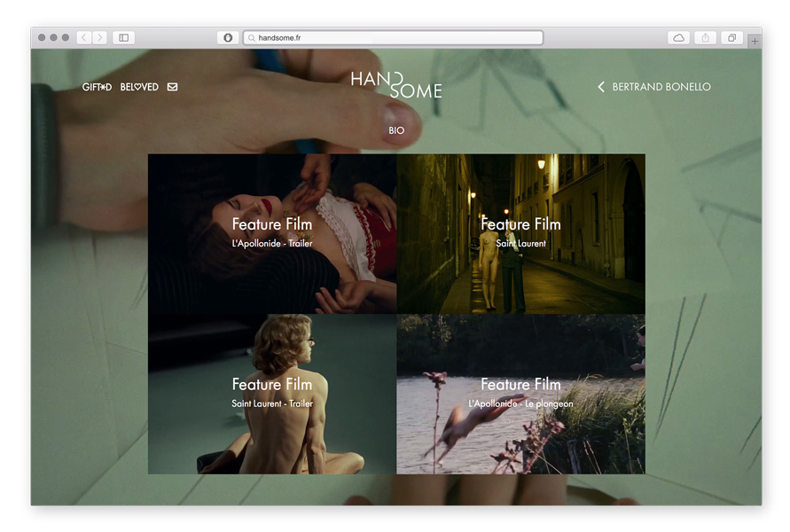The image size is (790, 532).
Task: Click the Safari back navigation arrow
Action: point(84,38)
